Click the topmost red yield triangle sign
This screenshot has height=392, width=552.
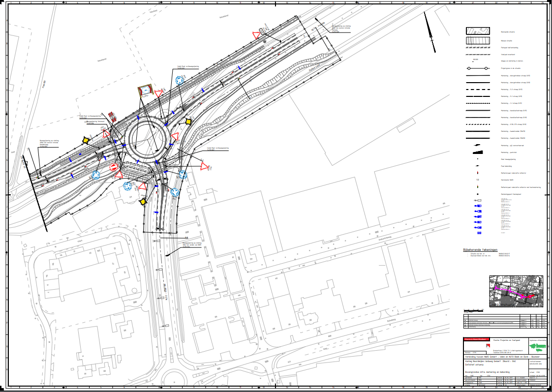[x=256, y=35]
